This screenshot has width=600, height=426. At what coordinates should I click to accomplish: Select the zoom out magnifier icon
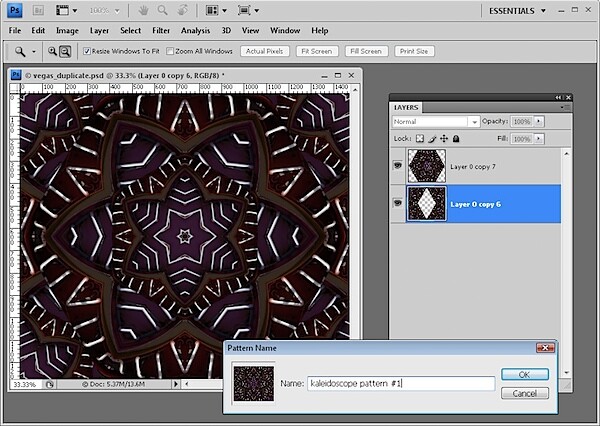(65, 51)
